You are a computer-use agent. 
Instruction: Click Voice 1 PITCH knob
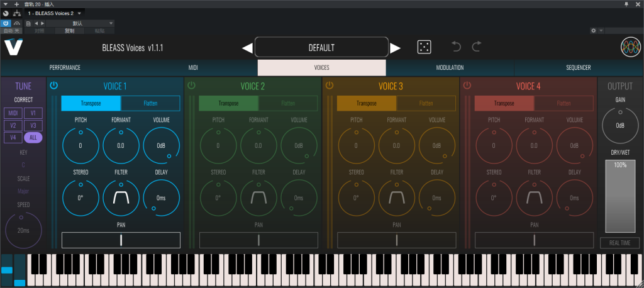click(80, 146)
